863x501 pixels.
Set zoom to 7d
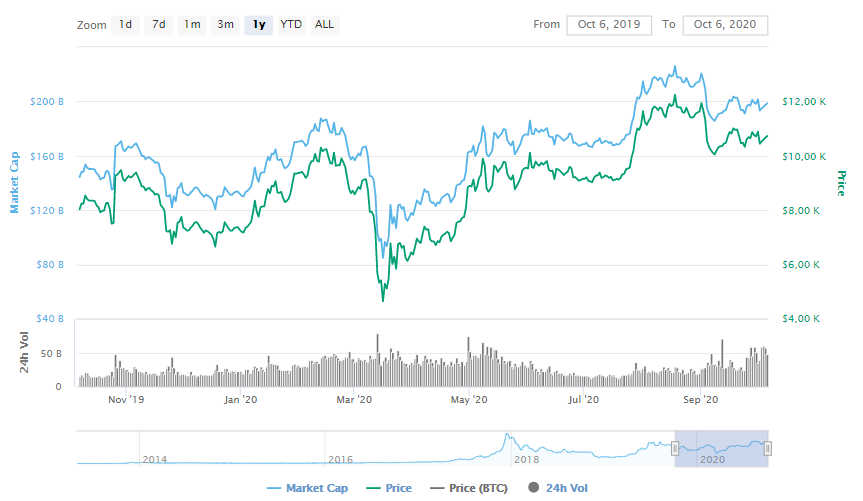[x=159, y=24]
